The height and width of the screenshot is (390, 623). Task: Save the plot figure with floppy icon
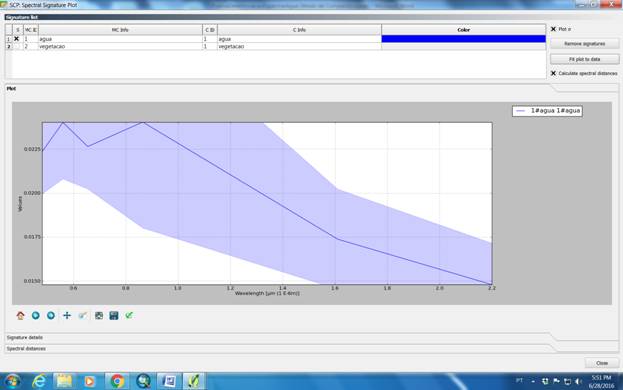coord(114,316)
